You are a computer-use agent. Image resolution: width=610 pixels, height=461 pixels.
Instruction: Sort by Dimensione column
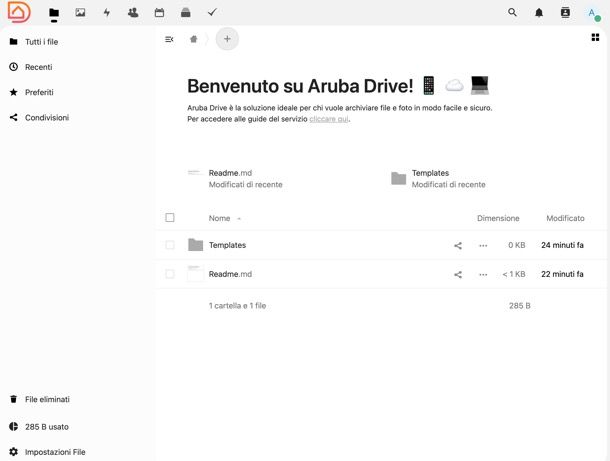click(498, 218)
